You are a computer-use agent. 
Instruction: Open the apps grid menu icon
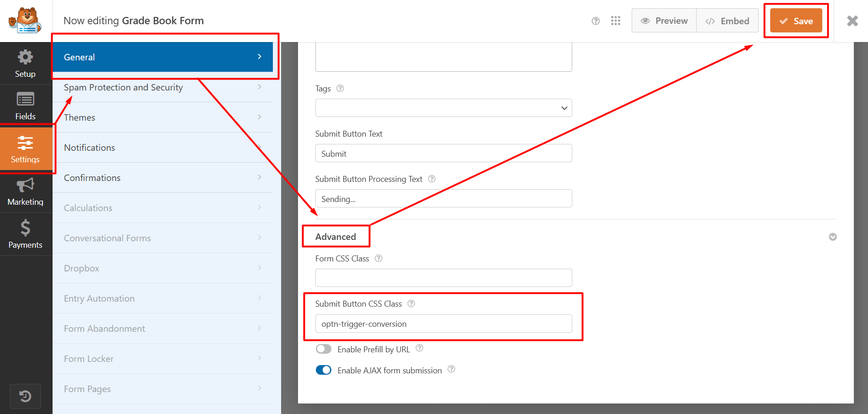(616, 21)
